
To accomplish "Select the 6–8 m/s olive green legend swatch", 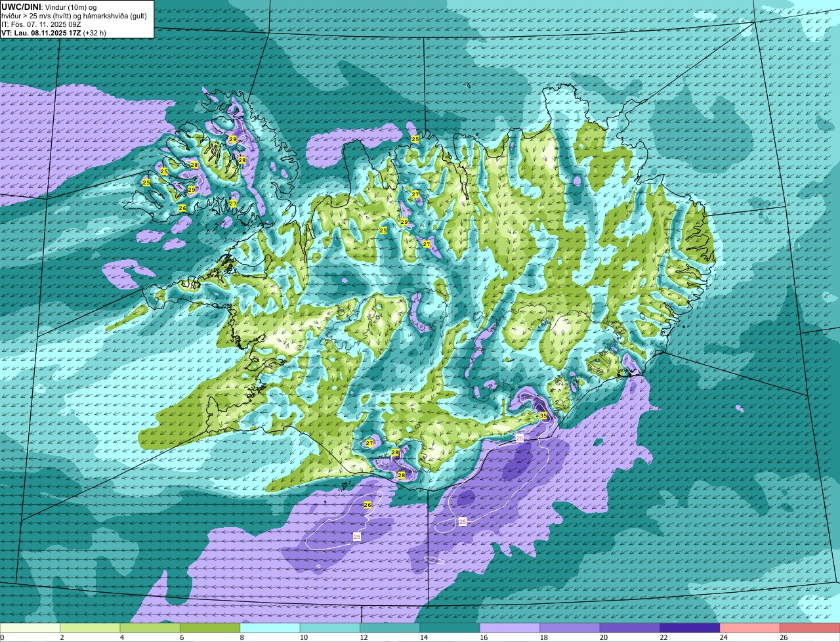I will click(210, 628).
